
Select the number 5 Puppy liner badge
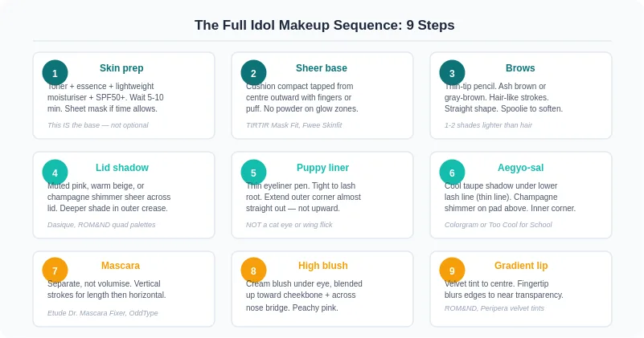253,173
